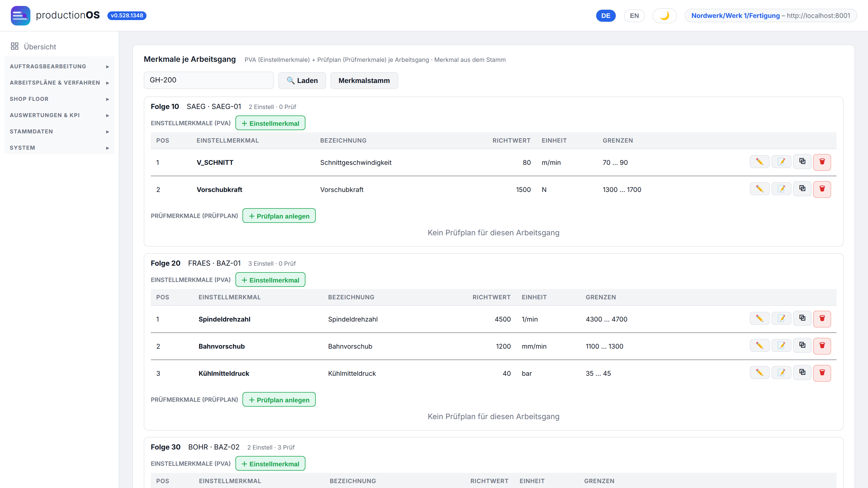Image resolution: width=868 pixels, height=488 pixels.
Task: Add Einstellmerkmal to Folge 30
Action: coord(270,463)
